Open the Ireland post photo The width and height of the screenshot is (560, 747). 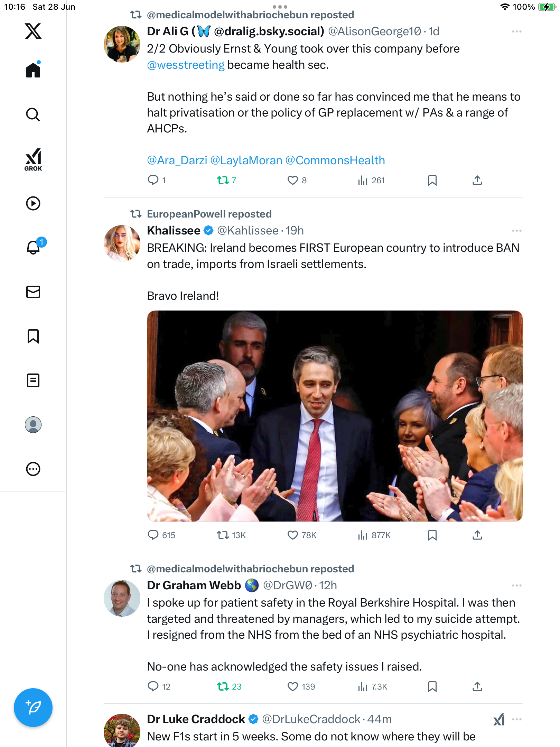pos(335,416)
